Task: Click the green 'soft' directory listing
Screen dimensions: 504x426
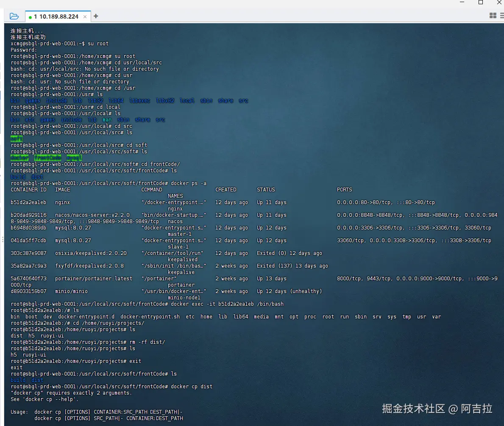Action: click(17, 138)
